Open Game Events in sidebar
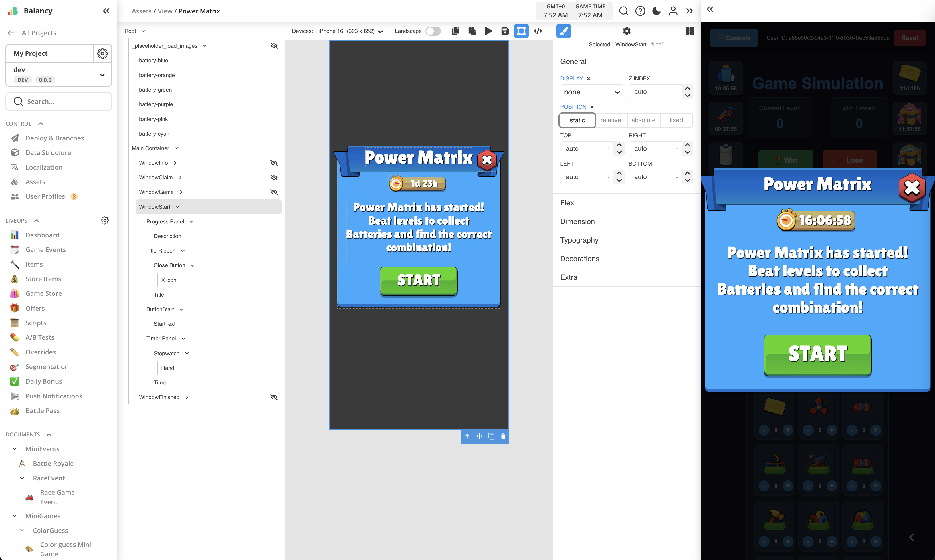 coord(45,249)
